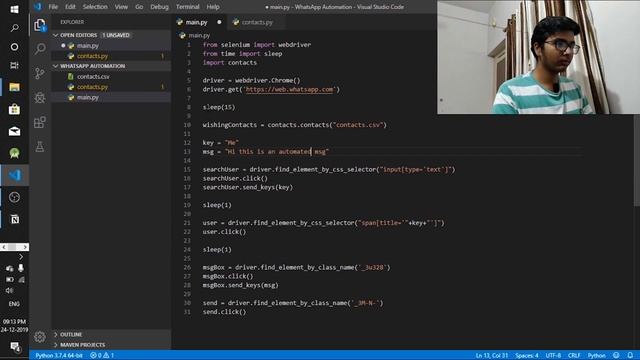The width and height of the screenshot is (640, 360).
Task: Open the Go menu
Action: (x=139, y=7)
